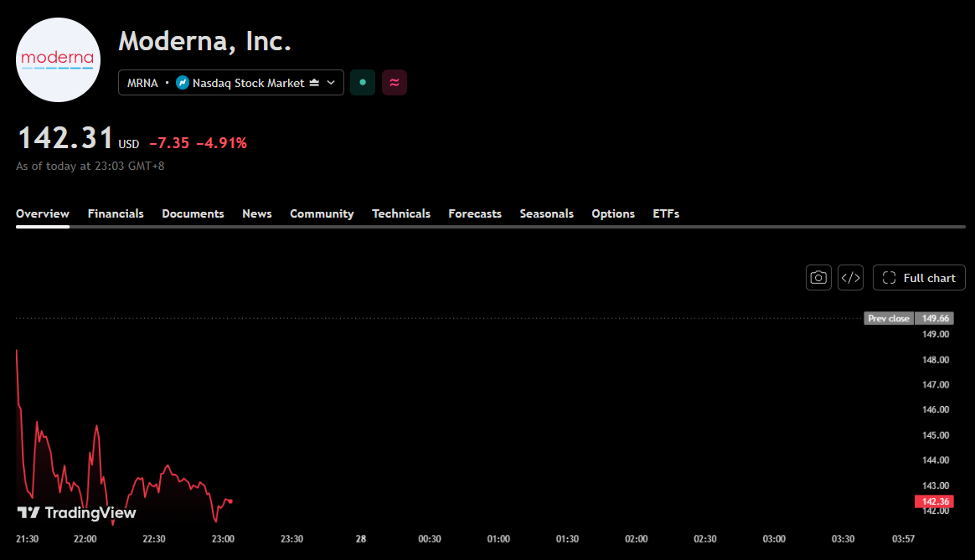
Task: Click the Nasdaq exchange logo icon
Action: [x=183, y=83]
